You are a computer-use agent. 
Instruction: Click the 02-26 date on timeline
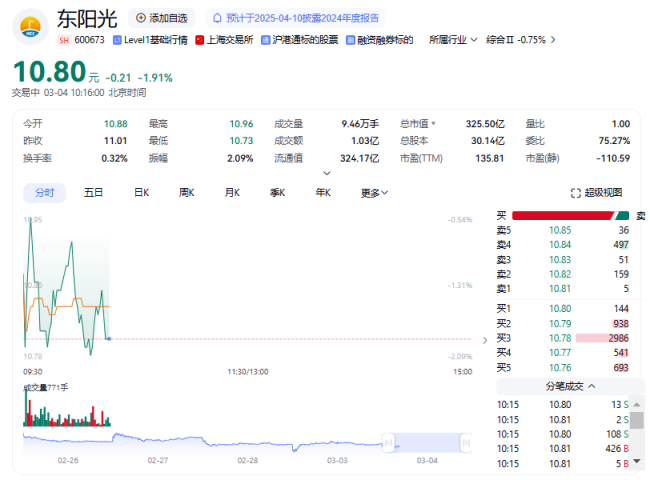[x=68, y=461]
